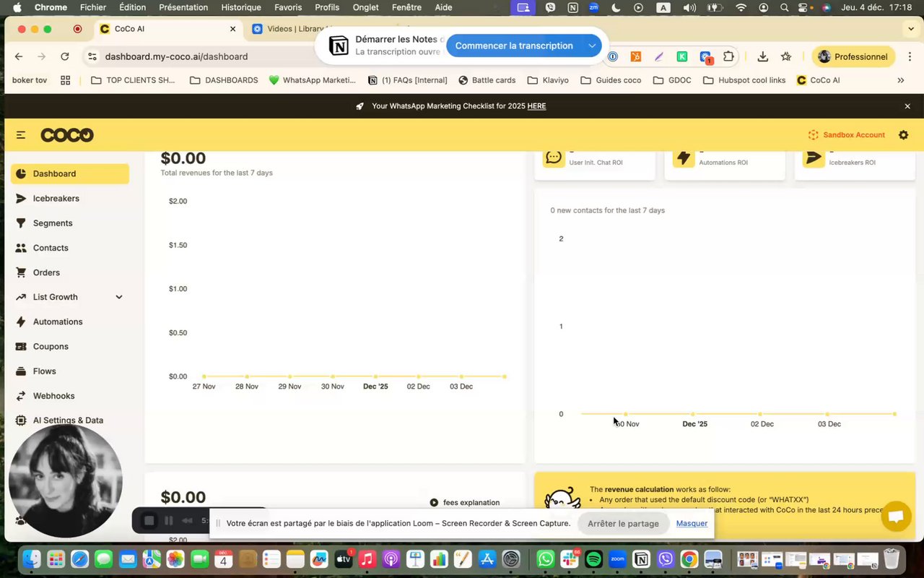This screenshot has width=924, height=578.
Task: Open the checklist HERE link
Action: pyautogui.click(x=536, y=106)
